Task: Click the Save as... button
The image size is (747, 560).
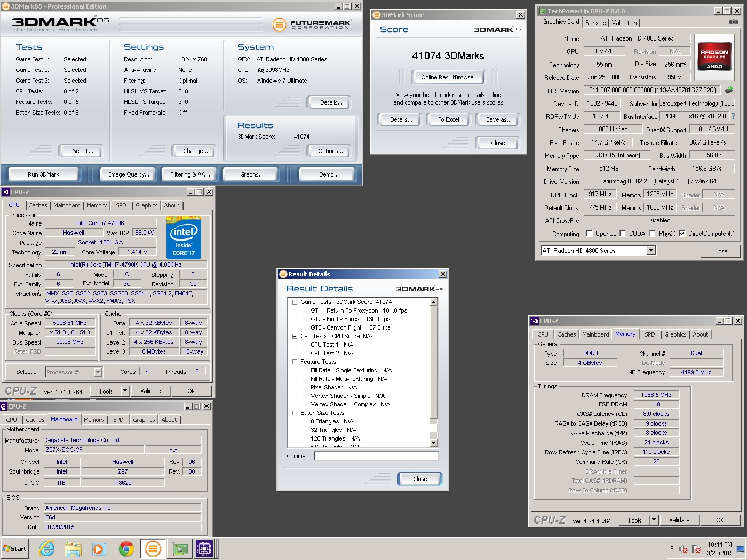Action: (x=499, y=119)
